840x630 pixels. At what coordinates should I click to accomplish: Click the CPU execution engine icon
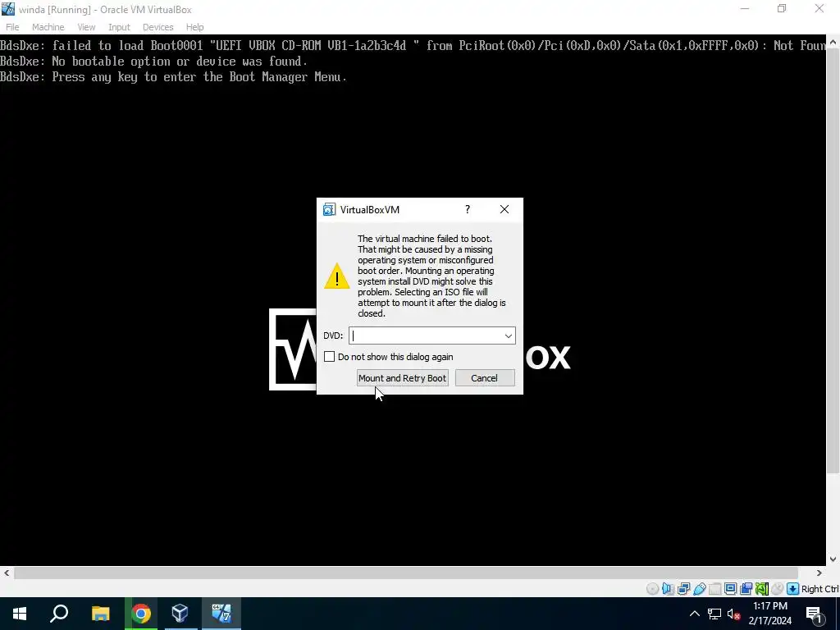coord(762,589)
